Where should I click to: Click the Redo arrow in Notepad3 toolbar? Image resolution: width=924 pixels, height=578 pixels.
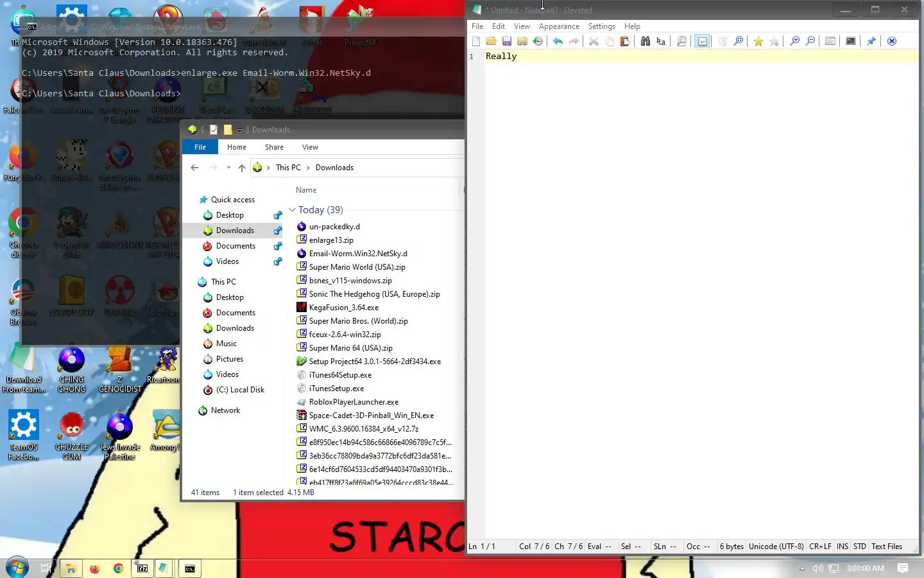pyautogui.click(x=574, y=41)
